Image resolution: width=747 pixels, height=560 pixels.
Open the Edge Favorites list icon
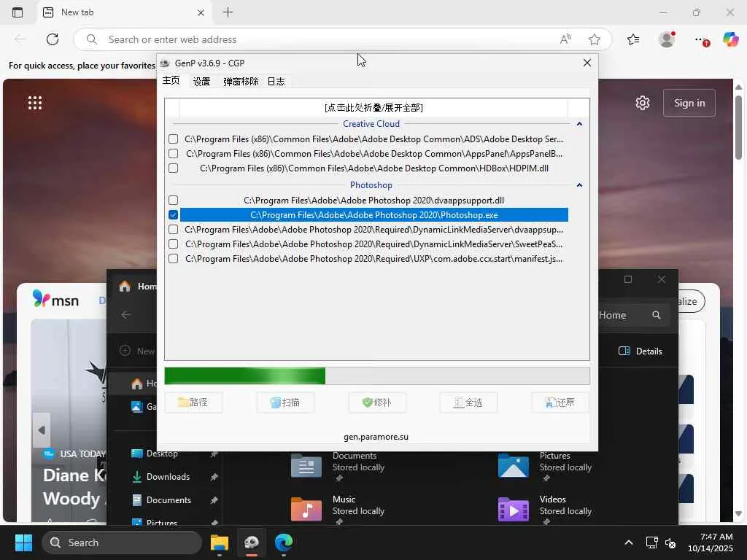click(x=633, y=39)
